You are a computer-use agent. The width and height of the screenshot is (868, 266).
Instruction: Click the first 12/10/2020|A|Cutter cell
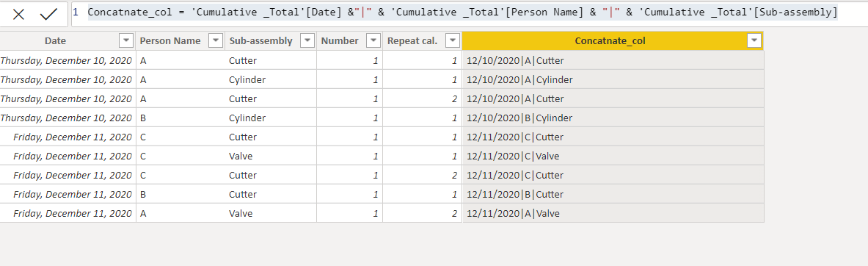tap(613, 61)
